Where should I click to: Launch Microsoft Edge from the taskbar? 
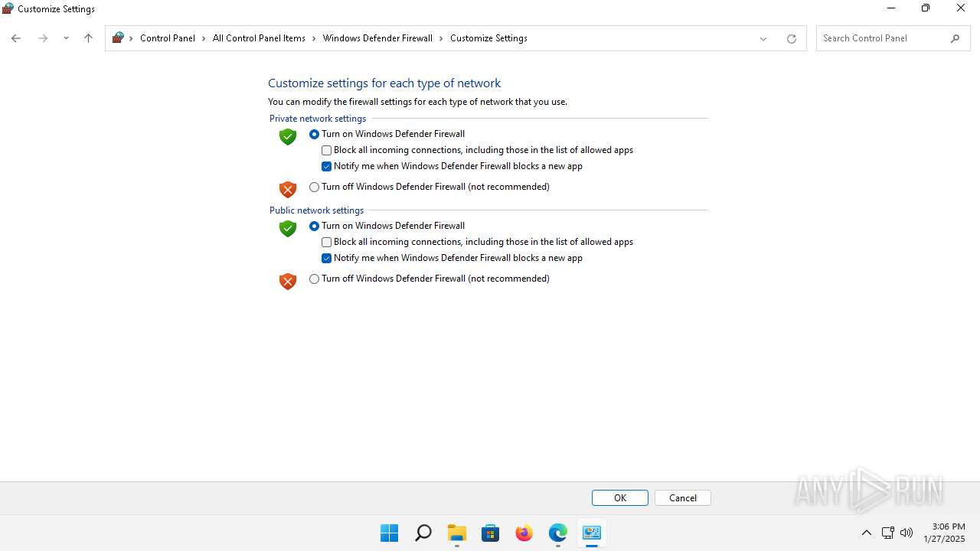tap(558, 533)
